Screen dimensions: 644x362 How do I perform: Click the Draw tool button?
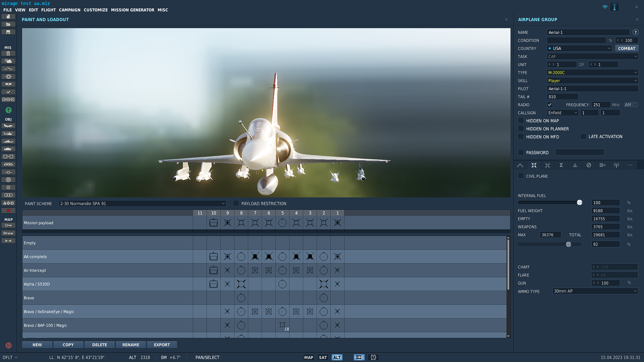[8, 233]
